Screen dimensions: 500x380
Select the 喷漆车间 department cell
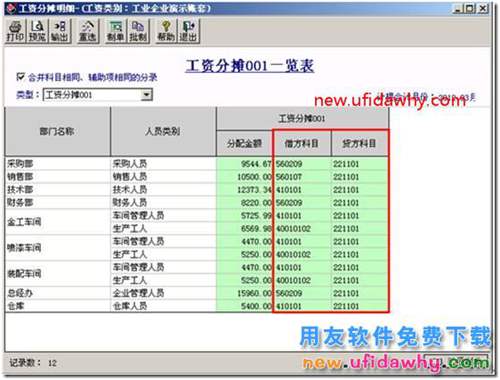57,248
